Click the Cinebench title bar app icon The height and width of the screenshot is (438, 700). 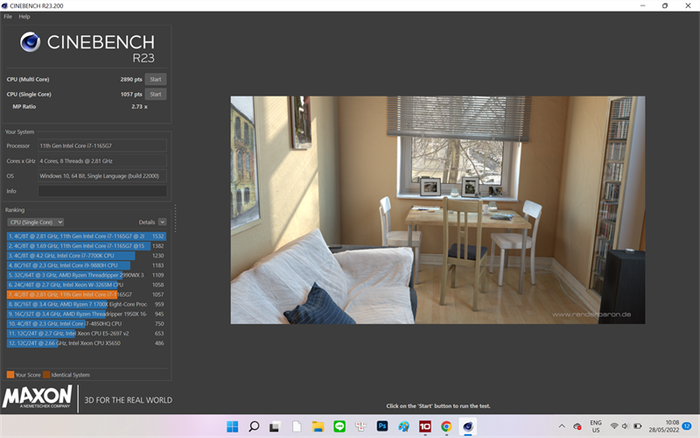tap(4, 6)
